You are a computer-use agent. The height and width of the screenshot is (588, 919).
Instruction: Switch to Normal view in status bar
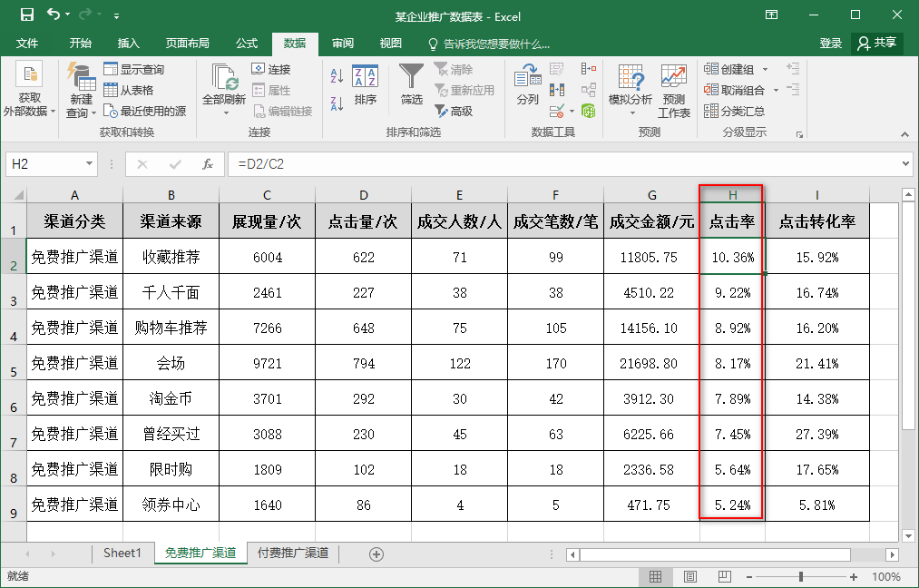point(655,577)
